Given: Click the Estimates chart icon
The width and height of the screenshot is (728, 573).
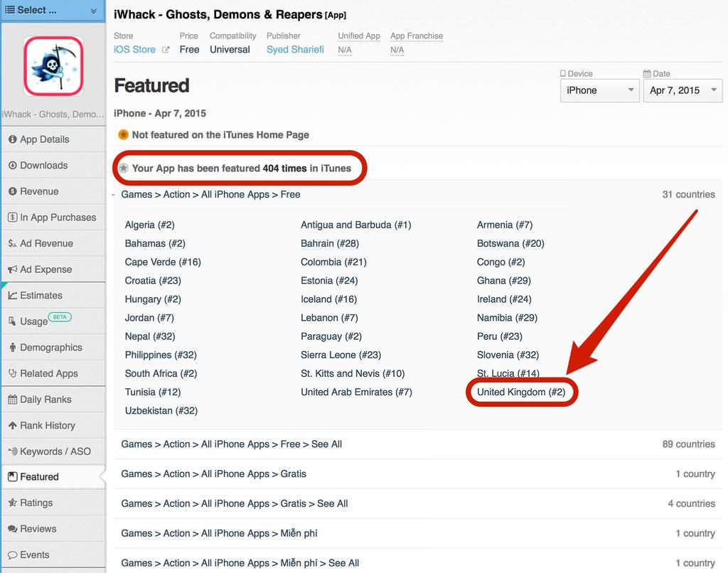Looking at the screenshot, I should [x=13, y=295].
